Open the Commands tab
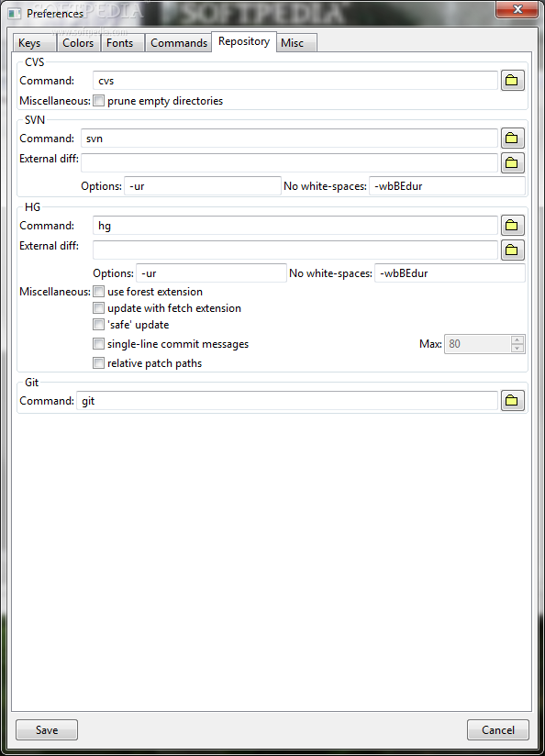Screen dimensions: 545x756 point(178,43)
